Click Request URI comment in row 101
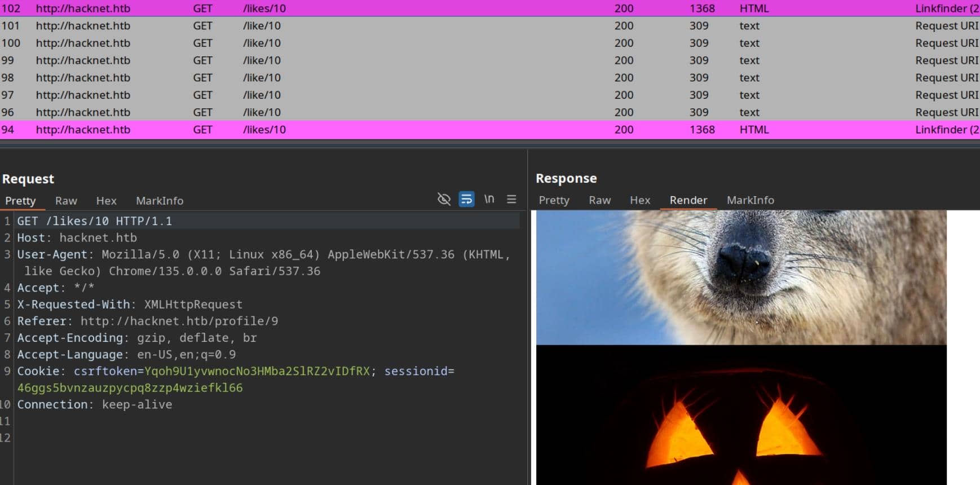 pyautogui.click(x=947, y=26)
